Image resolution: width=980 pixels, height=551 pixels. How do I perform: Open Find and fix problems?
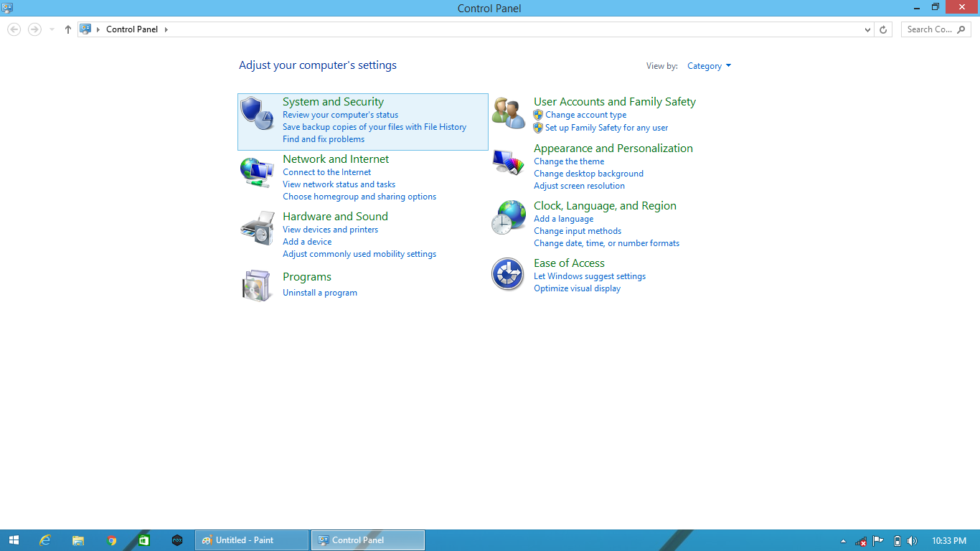[x=324, y=139]
